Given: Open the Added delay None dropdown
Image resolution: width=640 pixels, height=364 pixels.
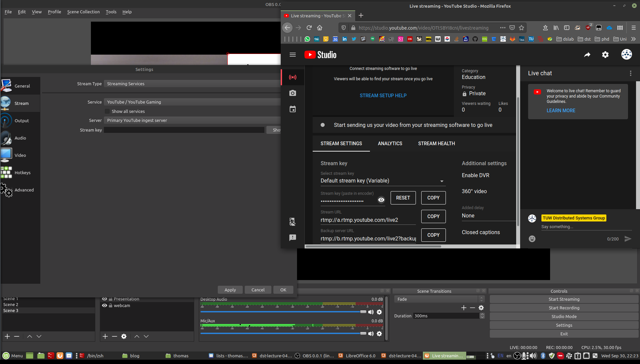Looking at the screenshot, I should (489, 216).
